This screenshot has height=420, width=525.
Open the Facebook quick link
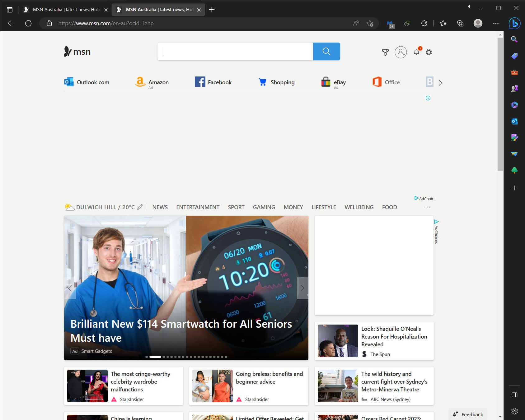pos(213,82)
